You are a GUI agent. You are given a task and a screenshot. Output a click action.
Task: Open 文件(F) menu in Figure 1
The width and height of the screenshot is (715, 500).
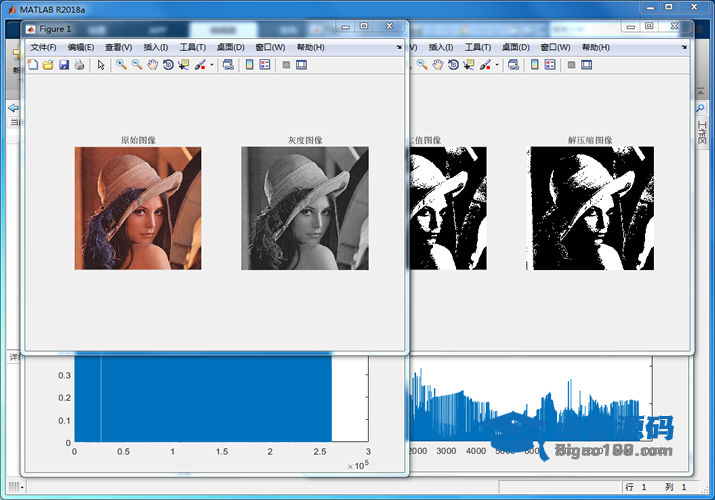[43, 47]
